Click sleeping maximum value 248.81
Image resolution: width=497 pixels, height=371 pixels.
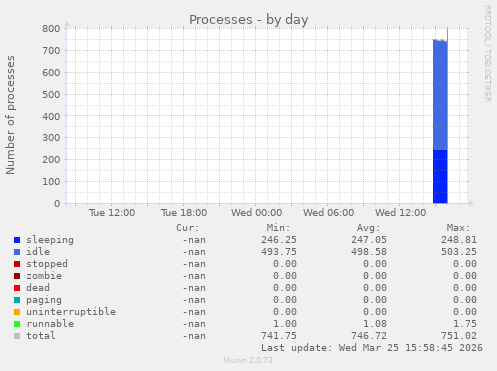[459, 240]
